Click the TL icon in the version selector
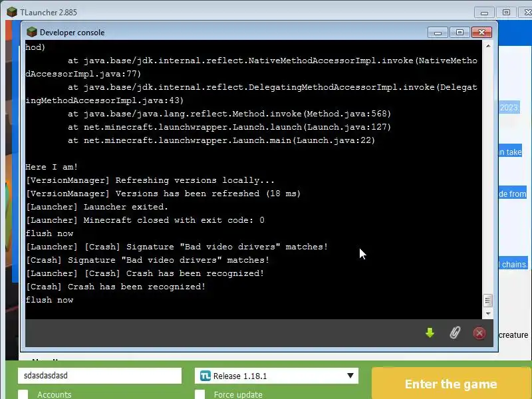This screenshot has width=532, height=399. click(205, 376)
